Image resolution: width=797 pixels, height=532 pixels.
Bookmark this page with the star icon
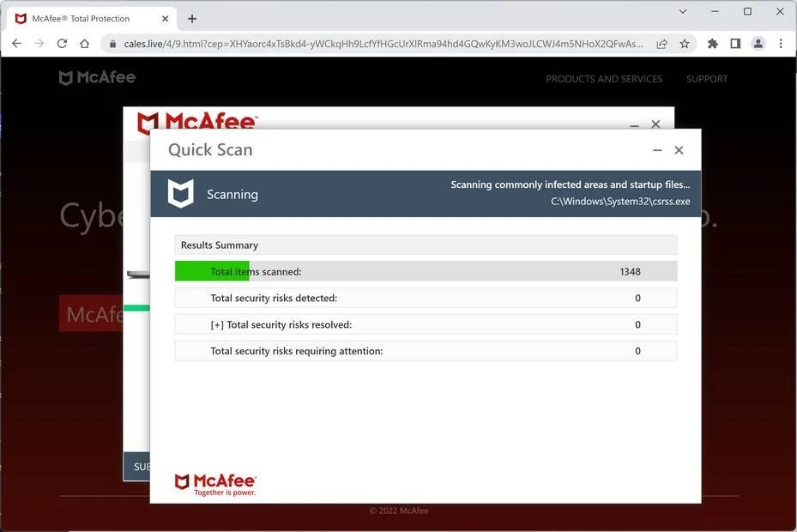[685, 44]
